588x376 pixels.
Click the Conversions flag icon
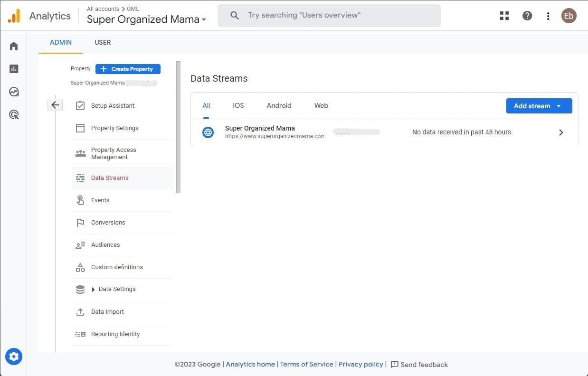pos(80,223)
